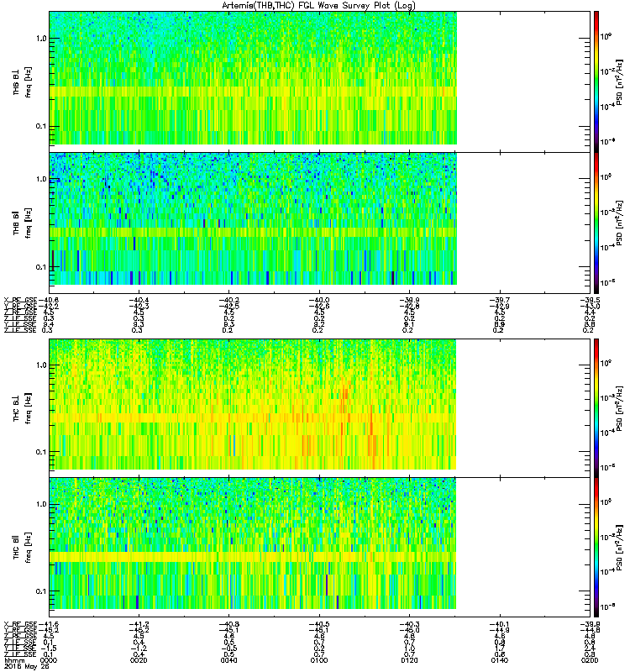Viewport: 630px width, 672px height.
Task: Click the '0000' time tick label
Action: click(49, 660)
